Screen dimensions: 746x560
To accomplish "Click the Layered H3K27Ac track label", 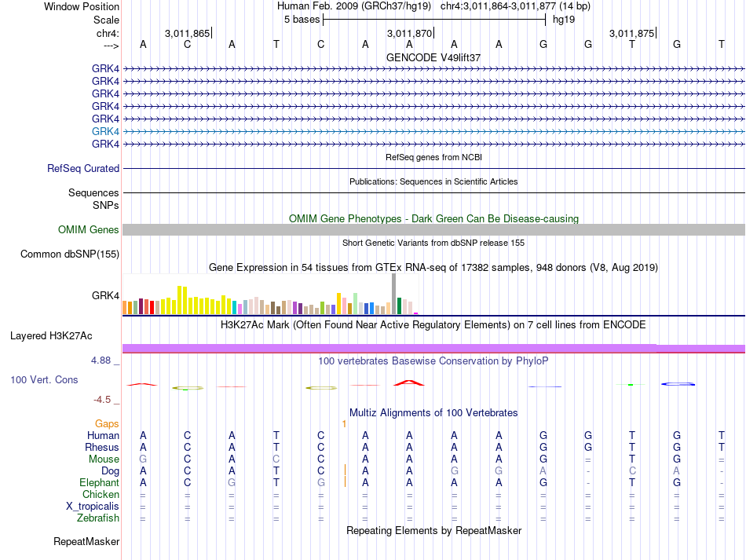I will [51, 336].
